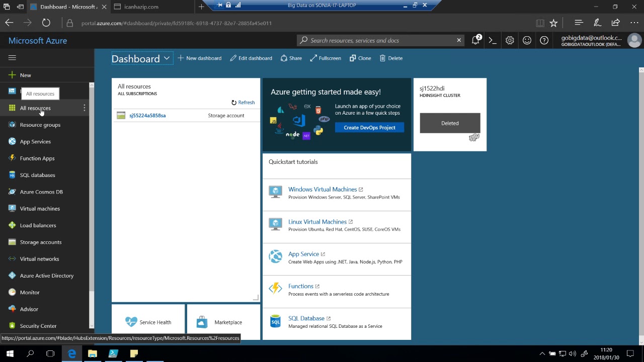
Task: Open App Service quickstart link
Action: 303,254
